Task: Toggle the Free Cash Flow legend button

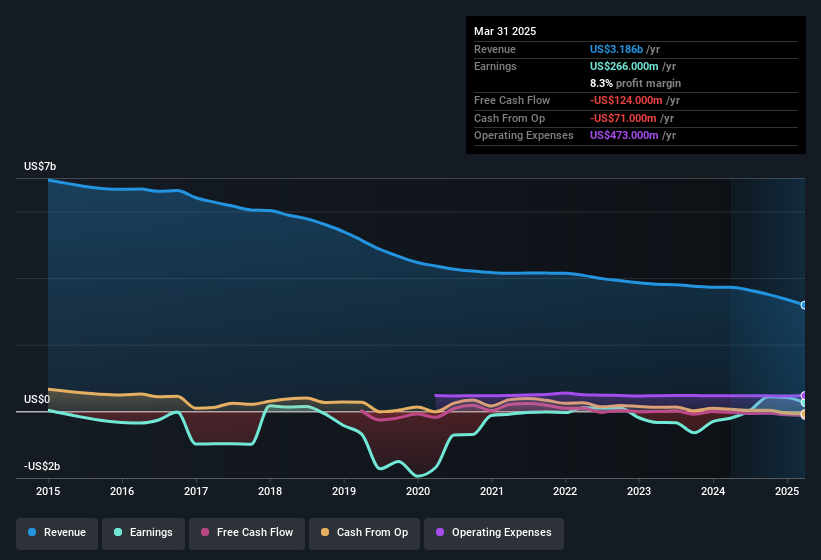Action: 247,533
